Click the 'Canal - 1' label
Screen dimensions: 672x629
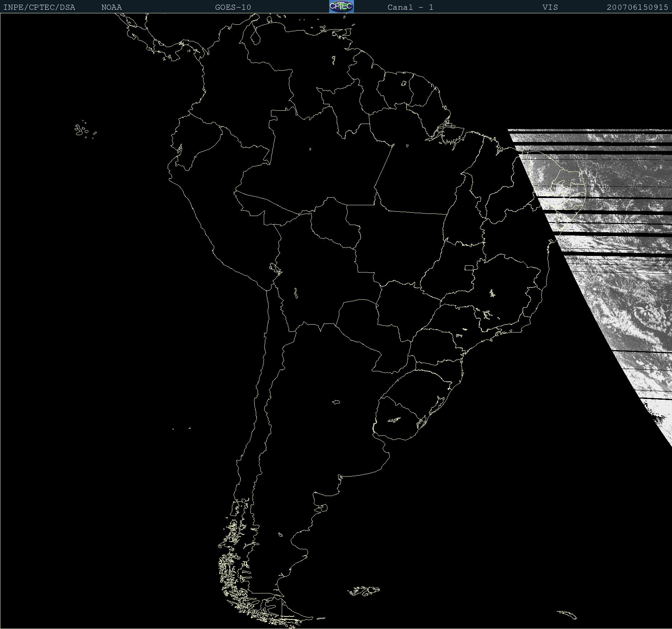click(x=410, y=8)
